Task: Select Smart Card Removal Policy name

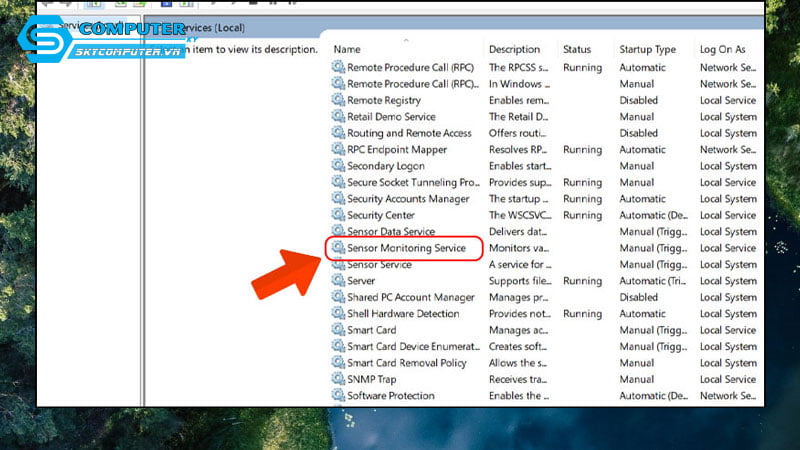Action: tap(407, 363)
